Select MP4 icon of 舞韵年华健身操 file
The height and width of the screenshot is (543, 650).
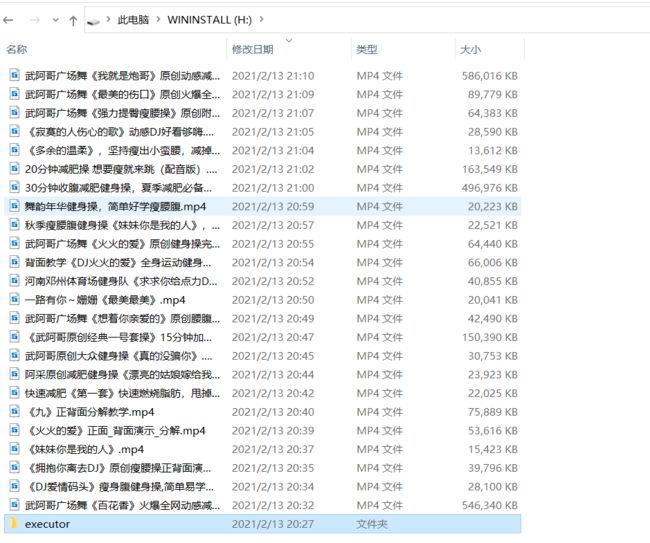pyautogui.click(x=15, y=206)
